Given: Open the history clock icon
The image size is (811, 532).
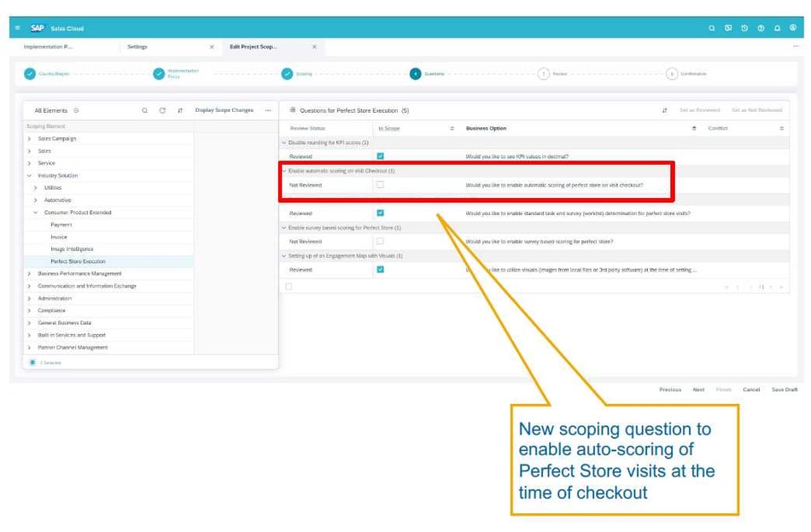Looking at the screenshot, I should tap(744, 28).
